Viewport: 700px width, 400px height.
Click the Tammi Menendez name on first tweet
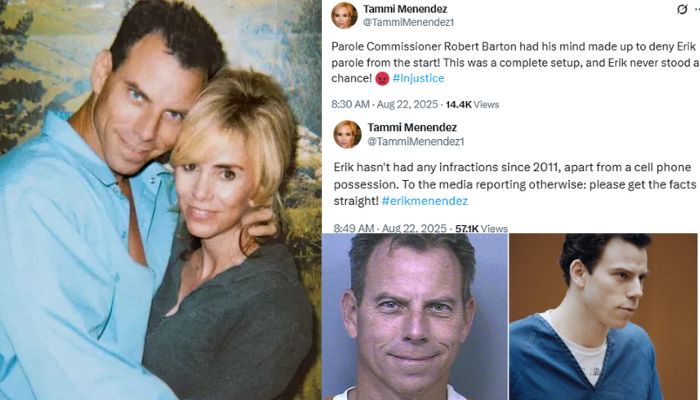(x=405, y=9)
